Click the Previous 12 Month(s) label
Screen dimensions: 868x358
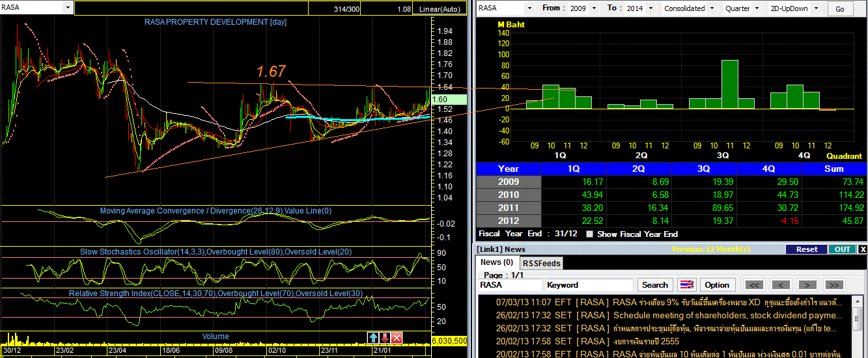click(x=711, y=249)
